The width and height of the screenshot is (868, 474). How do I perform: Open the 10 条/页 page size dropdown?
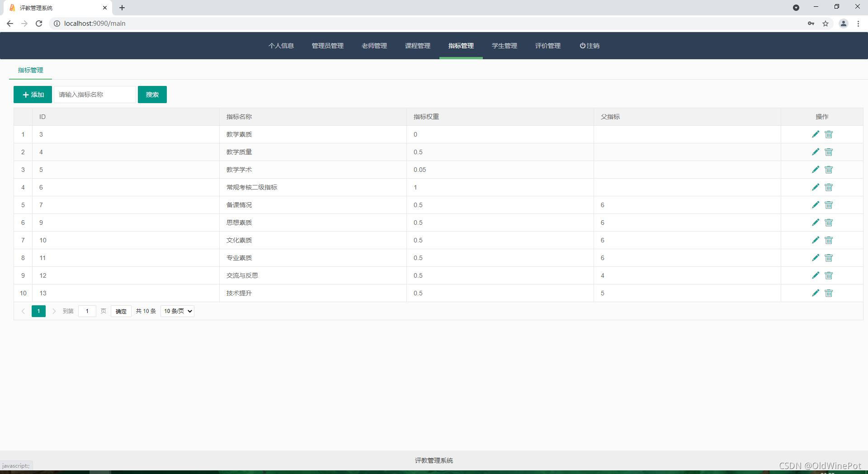tap(178, 311)
